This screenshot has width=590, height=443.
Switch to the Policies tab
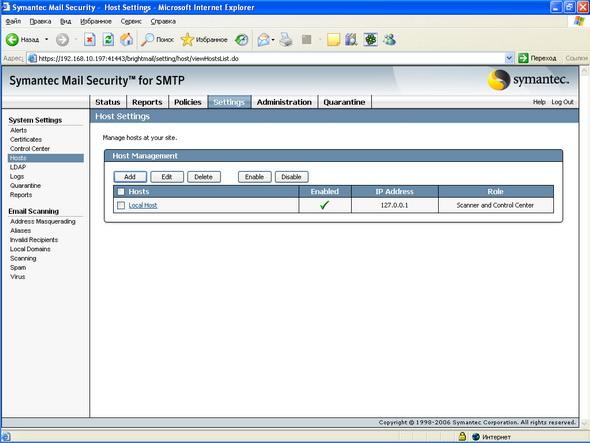187,102
